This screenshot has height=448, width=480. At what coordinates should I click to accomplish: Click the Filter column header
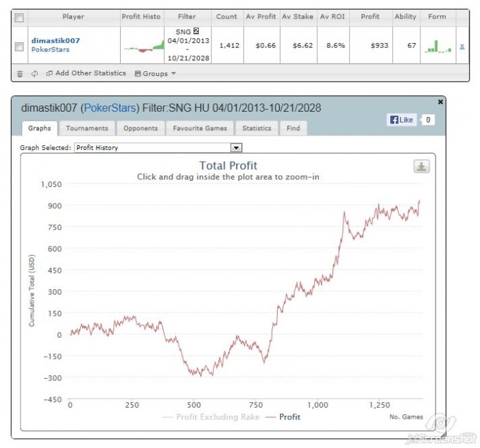187,17
